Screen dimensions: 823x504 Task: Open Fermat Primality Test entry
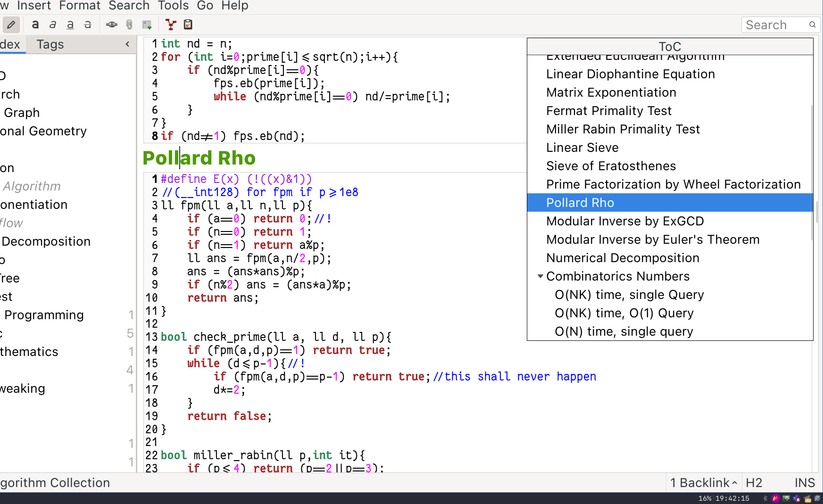(x=608, y=111)
